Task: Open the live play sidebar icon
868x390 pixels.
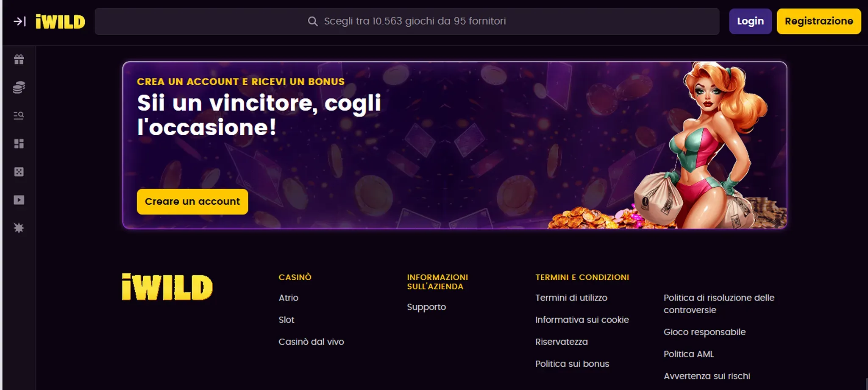Action: click(19, 200)
